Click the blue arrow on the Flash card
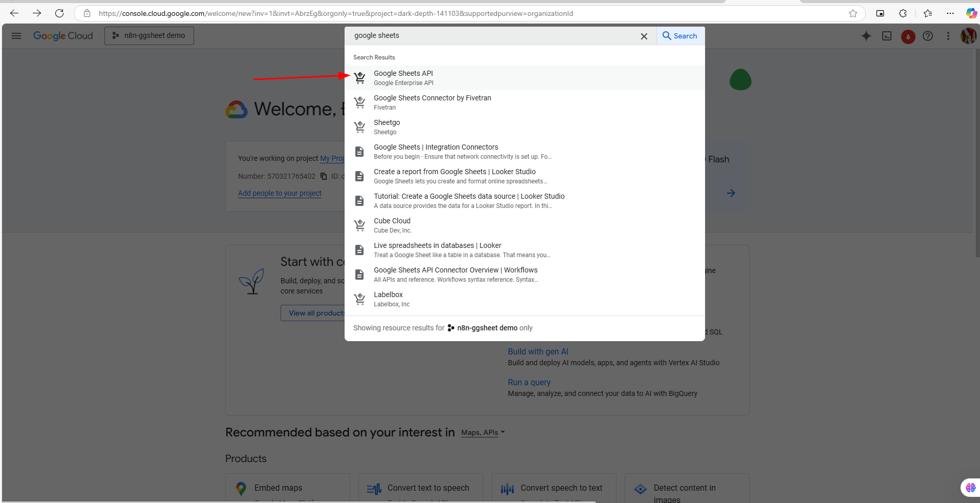The image size is (980, 503). coord(731,193)
